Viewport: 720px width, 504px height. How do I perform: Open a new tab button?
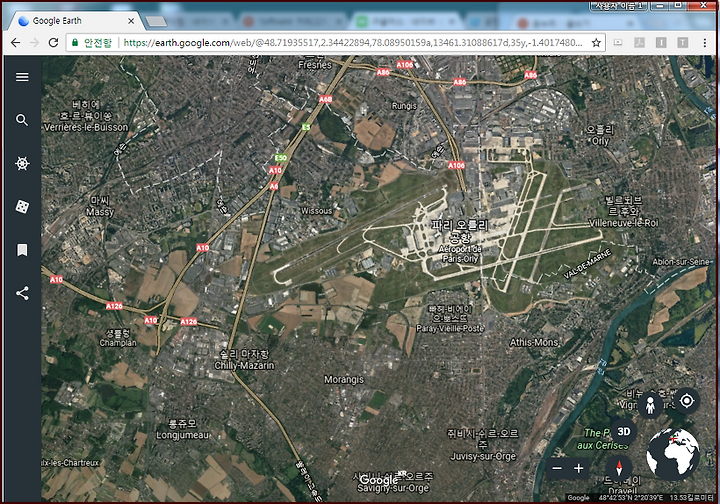156,21
